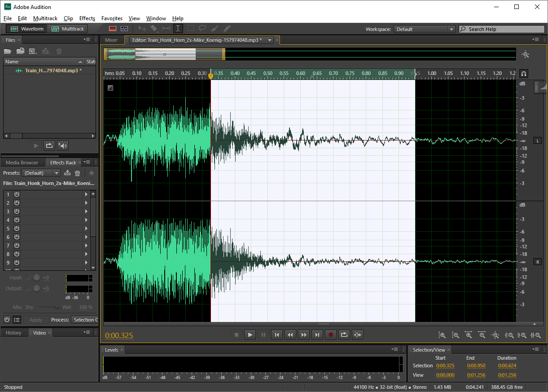Screen dimensions: 548x392
Task: Switch to the Media Browser tab
Action: (22, 163)
